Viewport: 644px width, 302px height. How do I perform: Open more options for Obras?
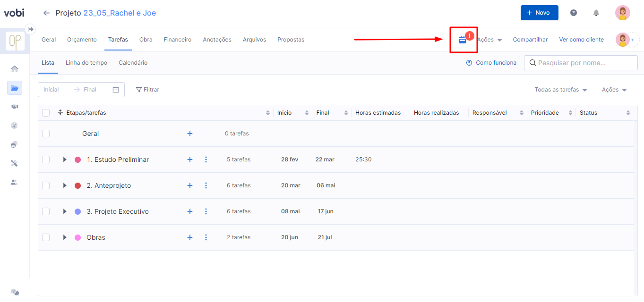pos(206,237)
